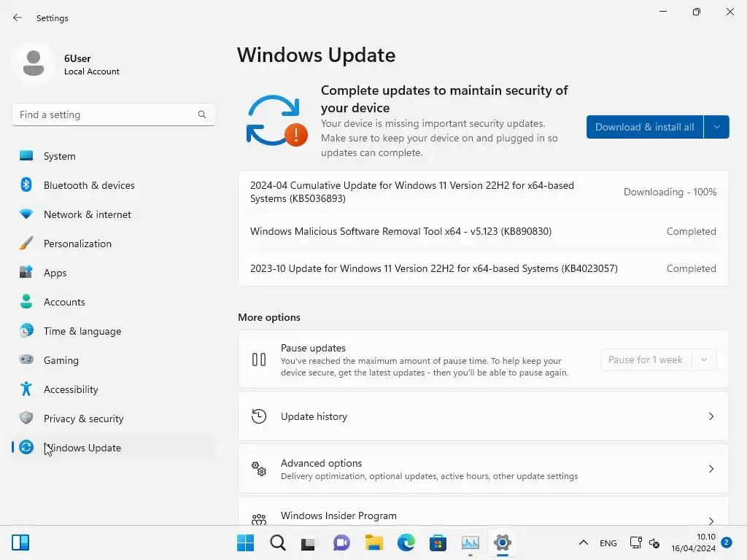The width and height of the screenshot is (747, 560).
Task: Open Personalization settings
Action: [113, 244]
